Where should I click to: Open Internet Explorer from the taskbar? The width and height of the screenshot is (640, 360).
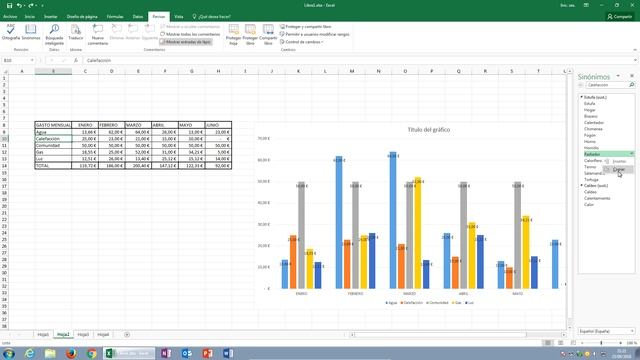[x=29, y=353]
